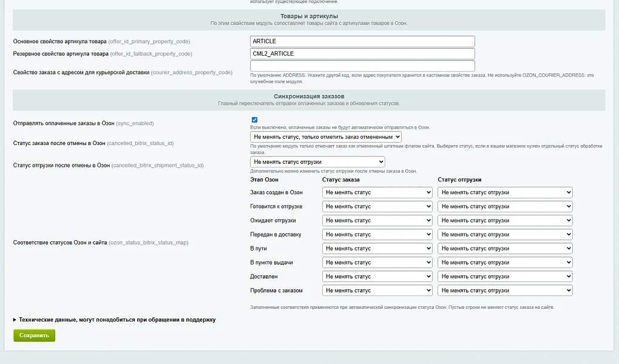Screen dimensions: 619x364
Task: Focus the primary article property field 'ARTICLE'
Action: pos(362,41)
